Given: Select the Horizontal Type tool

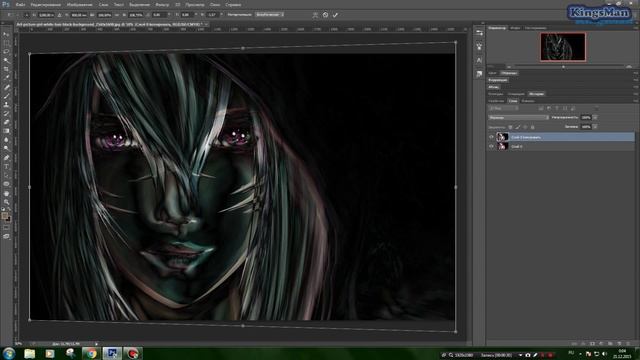Looking at the screenshot, I should click(x=6, y=166).
